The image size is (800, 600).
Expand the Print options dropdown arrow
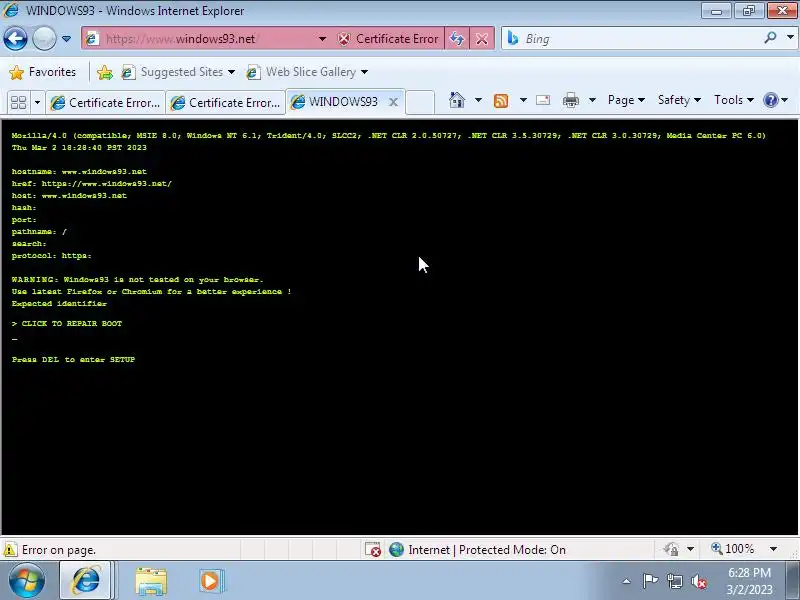tap(592, 100)
